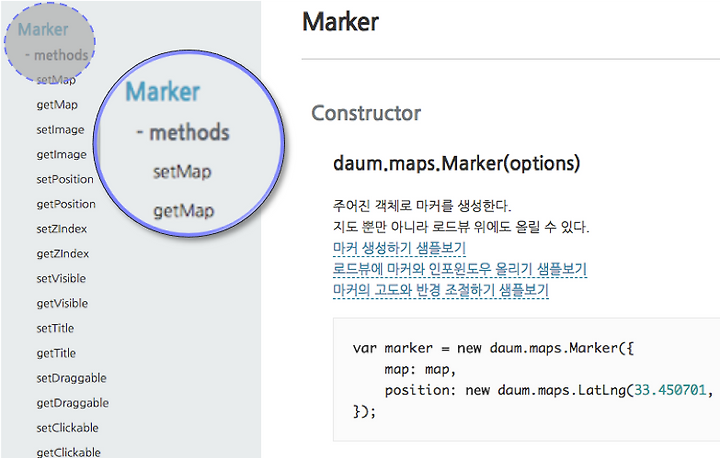This screenshot has width=720, height=458.
Task: Open setZIndex in the sidebar
Action: (x=62, y=229)
